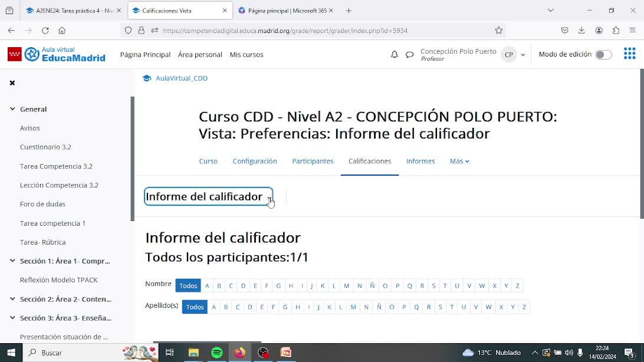The height and width of the screenshot is (362, 644).
Task: Select Todos in Apellido(s) filter
Action: [195, 307]
